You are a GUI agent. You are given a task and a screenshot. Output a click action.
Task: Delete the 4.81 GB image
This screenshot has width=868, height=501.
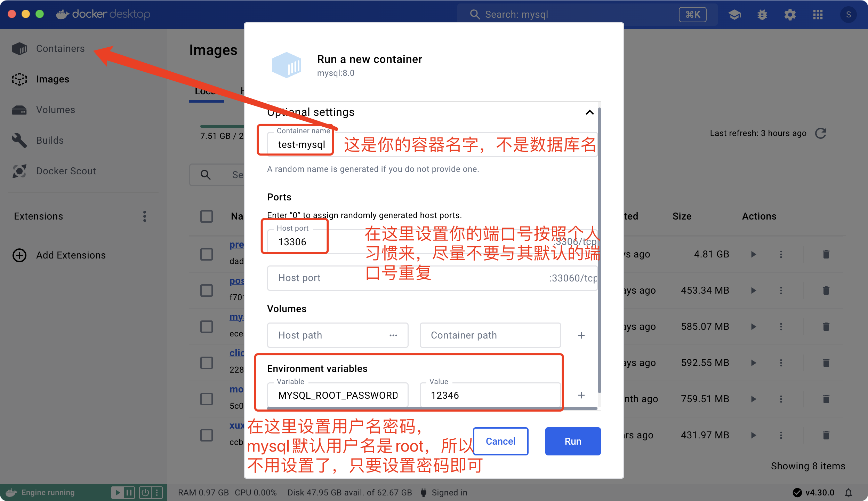coord(826,254)
